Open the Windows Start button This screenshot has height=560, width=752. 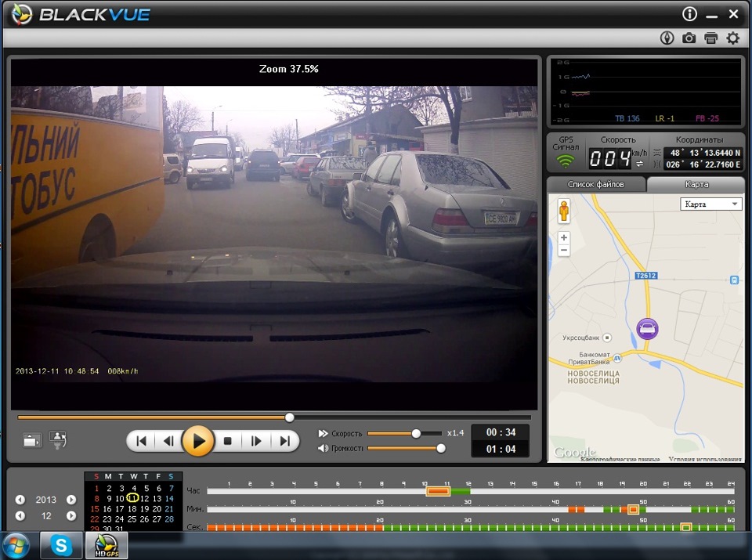16,546
